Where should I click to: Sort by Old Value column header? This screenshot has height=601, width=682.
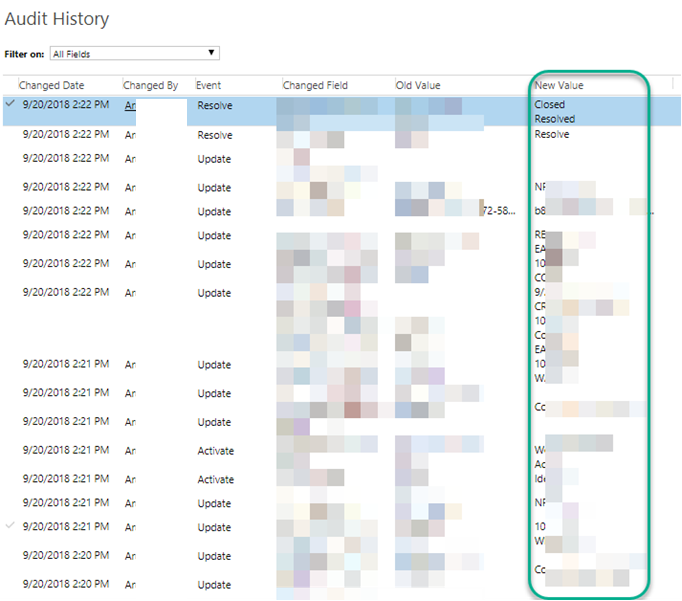(418, 85)
